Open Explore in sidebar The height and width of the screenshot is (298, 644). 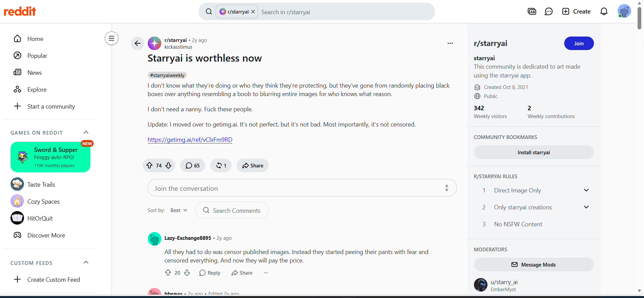(50, 89)
